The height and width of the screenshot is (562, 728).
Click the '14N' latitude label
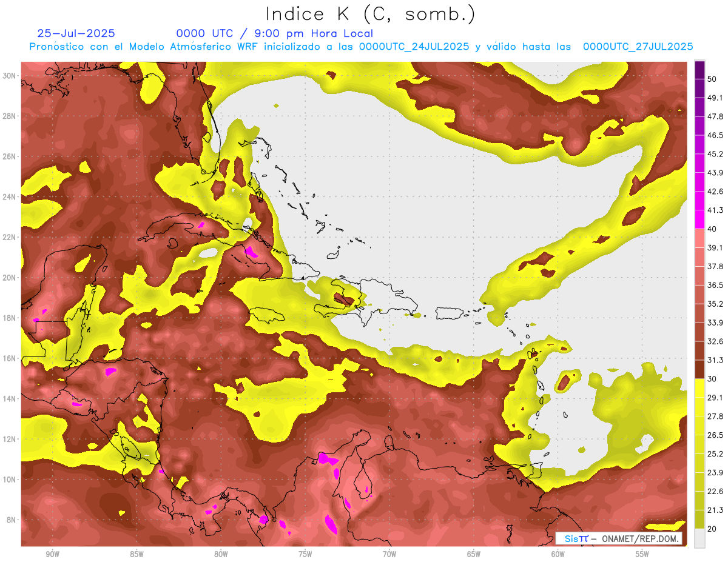10,399
